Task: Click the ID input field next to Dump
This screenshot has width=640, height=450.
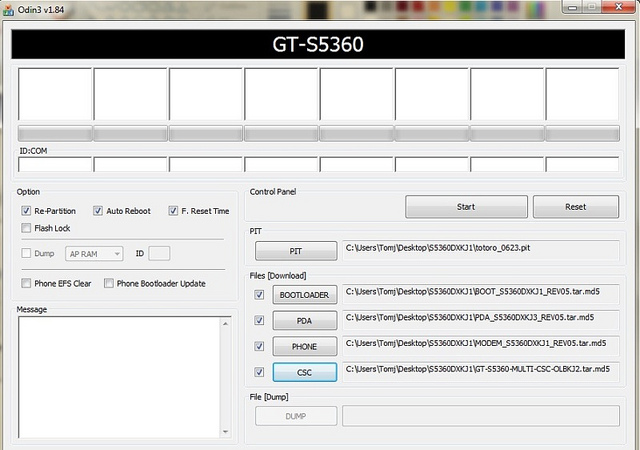Action: 159,253
